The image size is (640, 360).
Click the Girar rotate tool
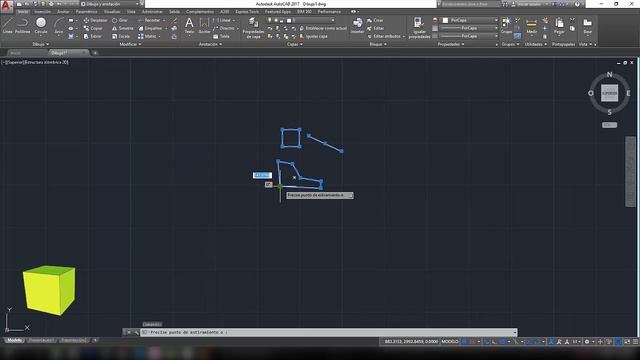(120, 20)
